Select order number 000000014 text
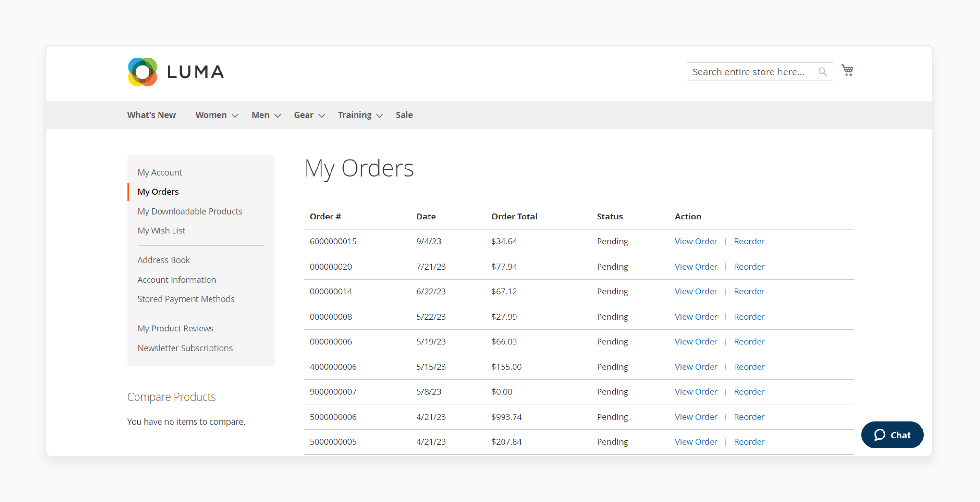The image size is (980, 502). coord(331,291)
